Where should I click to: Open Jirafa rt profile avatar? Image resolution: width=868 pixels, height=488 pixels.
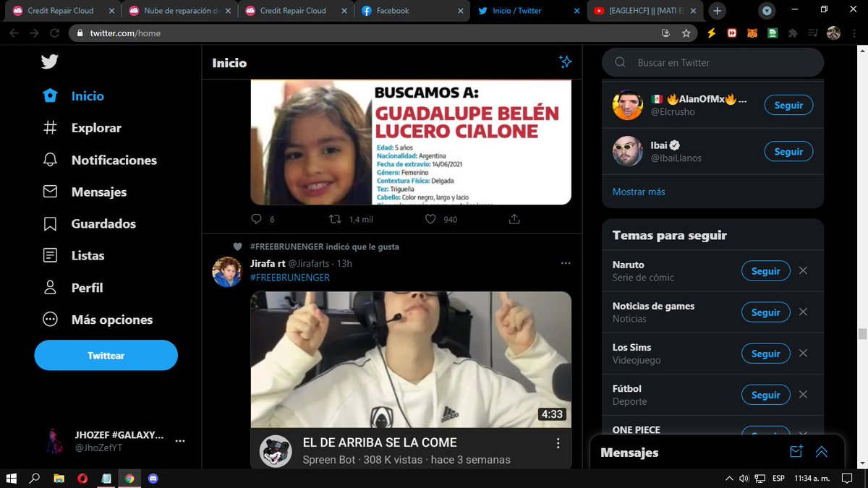point(226,272)
